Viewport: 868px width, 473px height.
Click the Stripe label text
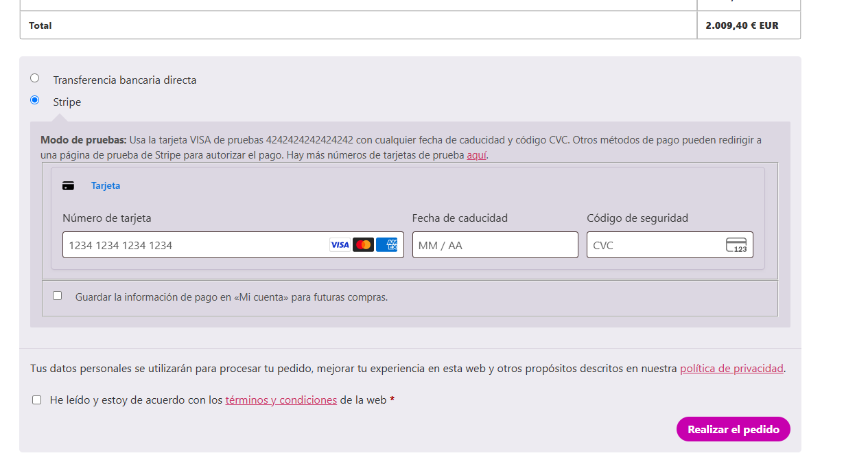click(67, 102)
